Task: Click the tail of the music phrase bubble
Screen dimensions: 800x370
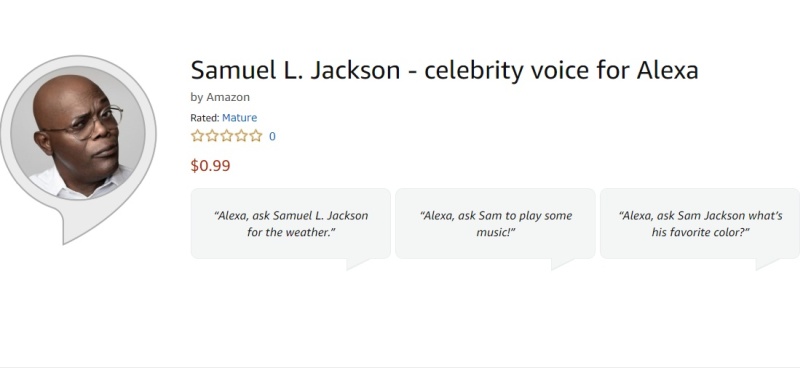Action: coord(560,263)
